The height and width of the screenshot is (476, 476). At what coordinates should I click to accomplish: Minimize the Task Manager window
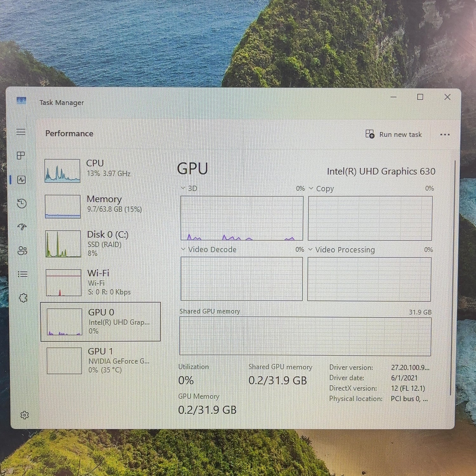click(393, 97)
